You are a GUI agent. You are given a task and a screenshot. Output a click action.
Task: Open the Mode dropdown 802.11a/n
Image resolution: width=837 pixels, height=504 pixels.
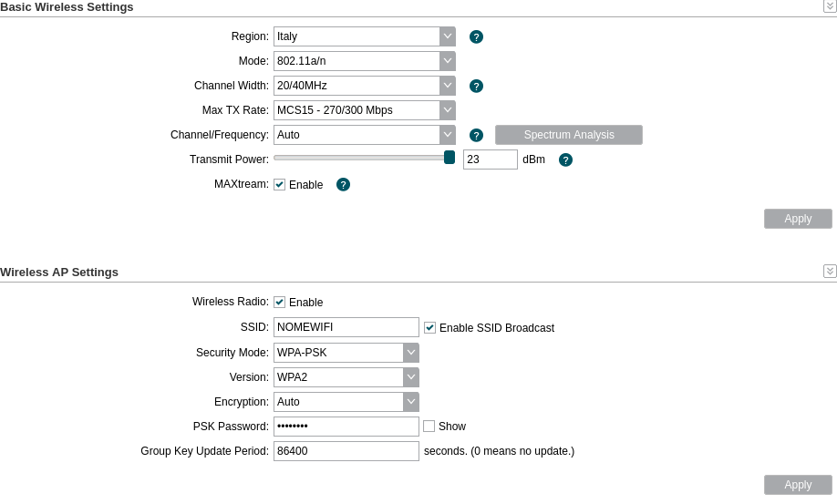tap(365, 61)
